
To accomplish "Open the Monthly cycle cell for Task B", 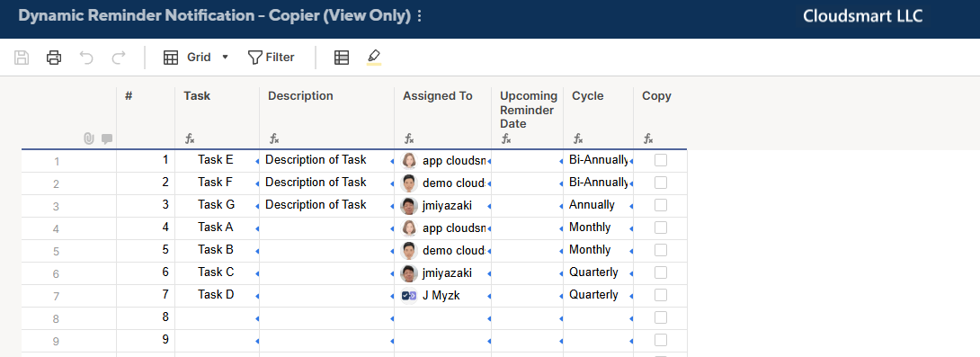I will (599, 251).
